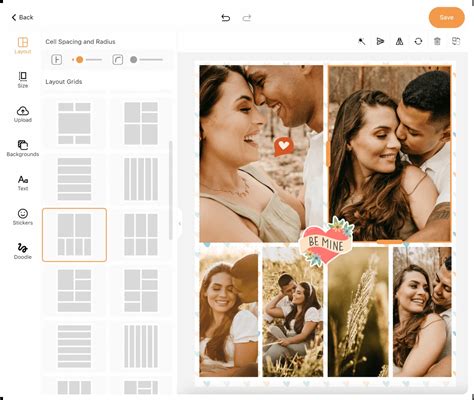Pick layout with tall bottom-right cell

(x=141, y=291)
